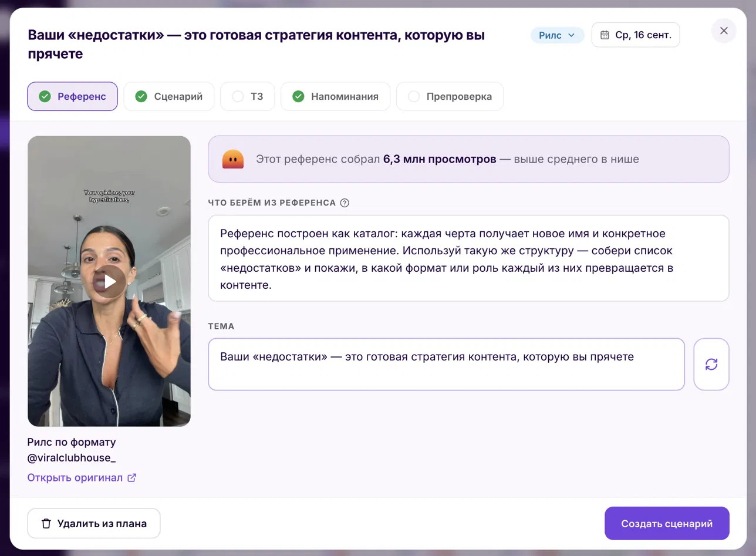
Task: Click the Что берём из референса text area
Action: point(468,258)
